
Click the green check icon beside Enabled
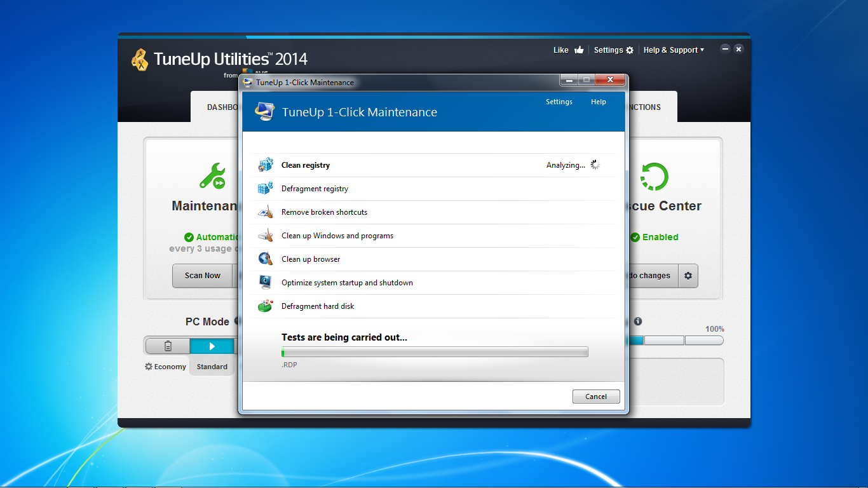[x=635, y=237]
